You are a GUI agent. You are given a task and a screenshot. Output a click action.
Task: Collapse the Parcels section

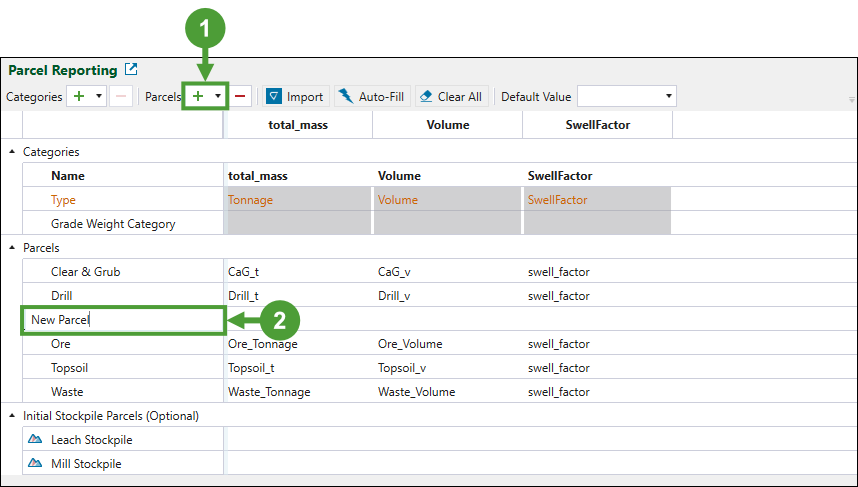pyautogui.click(x=12, y=248)
